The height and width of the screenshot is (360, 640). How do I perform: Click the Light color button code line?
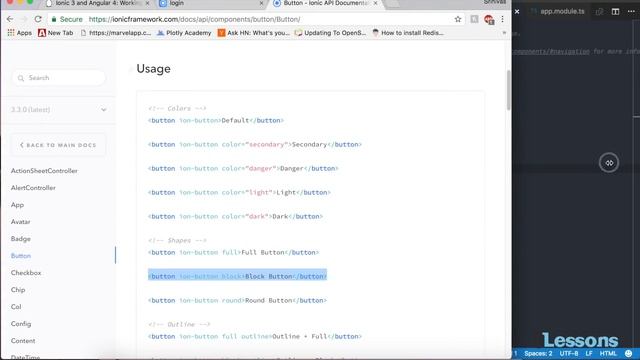point(239,193)
